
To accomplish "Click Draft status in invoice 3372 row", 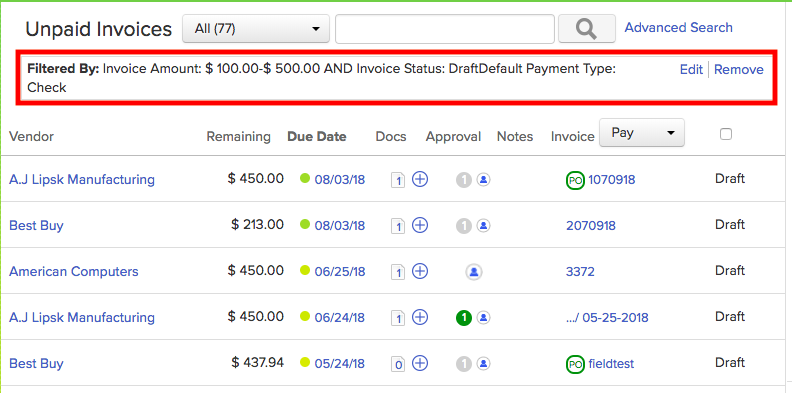I will pyautogui.click(x=730, y=271).
